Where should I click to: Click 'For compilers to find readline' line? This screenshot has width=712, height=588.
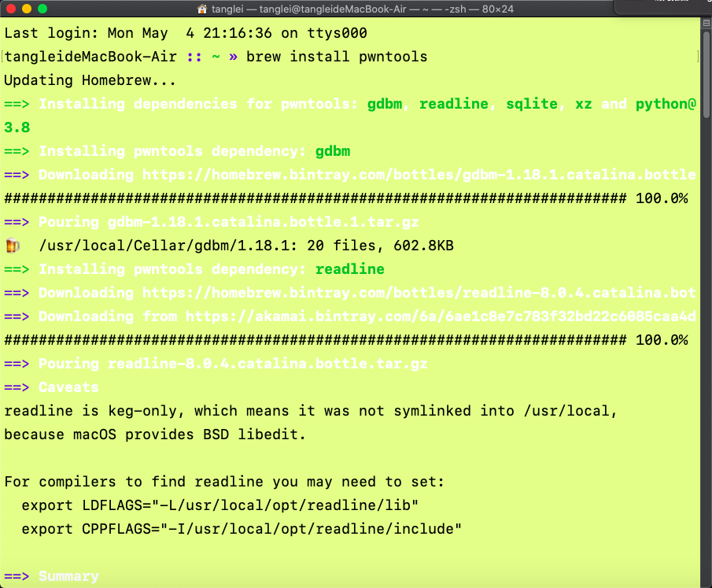click(224, 482)
